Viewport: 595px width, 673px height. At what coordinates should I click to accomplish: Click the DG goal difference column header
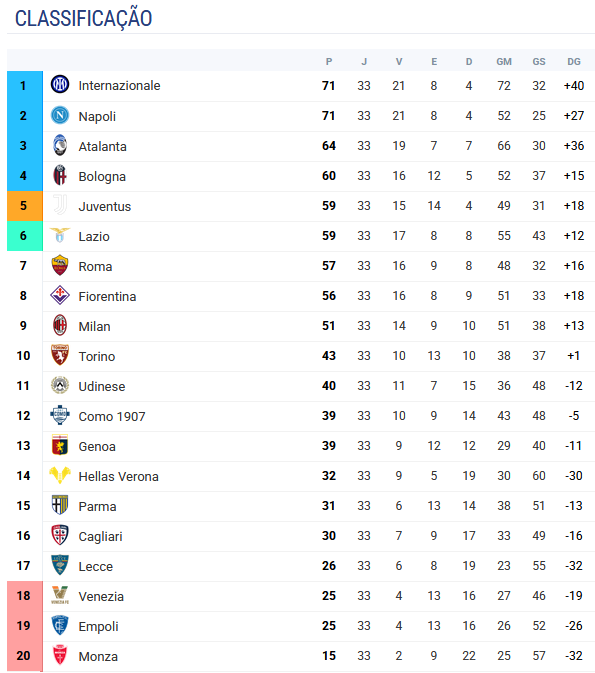click(574, 61)
